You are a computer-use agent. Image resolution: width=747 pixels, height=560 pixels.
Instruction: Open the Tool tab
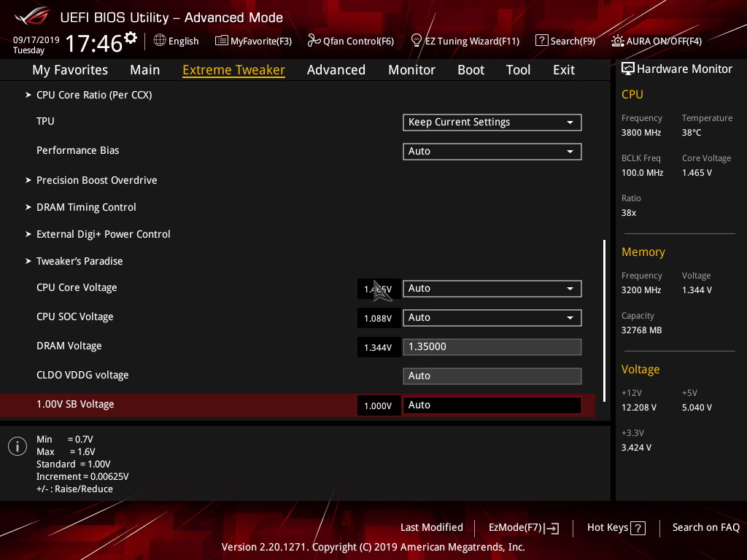[519, 70]
